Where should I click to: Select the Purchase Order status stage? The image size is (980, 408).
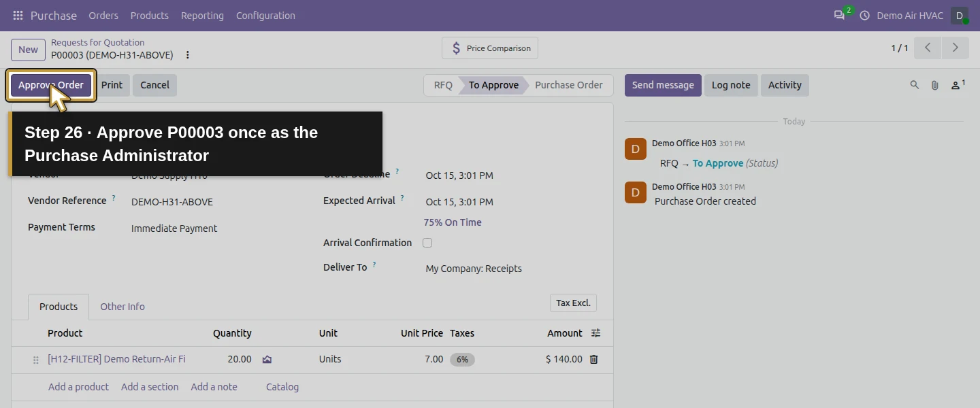[x=569, y=85]
